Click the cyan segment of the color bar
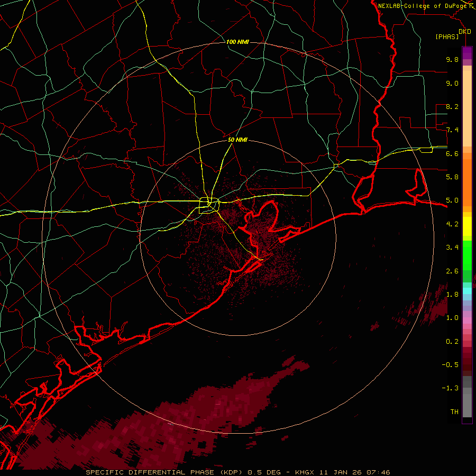Screen dimensions: 476x476 467,291
